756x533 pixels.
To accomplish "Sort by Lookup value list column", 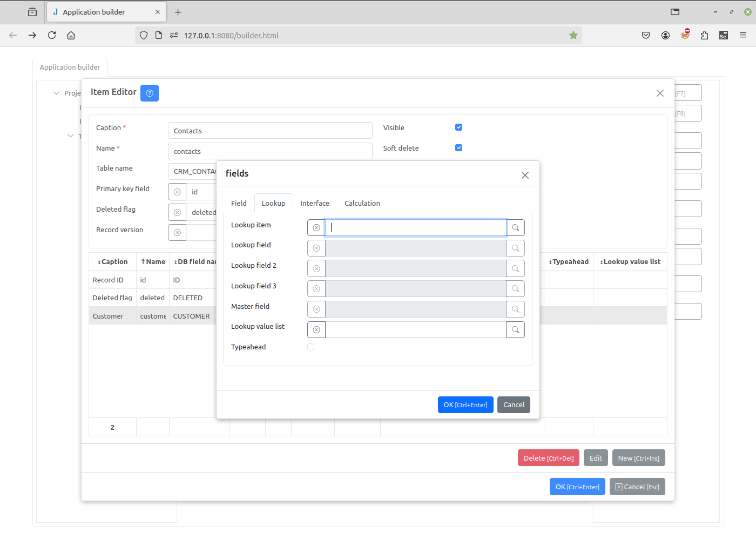I will coord(630,262).
